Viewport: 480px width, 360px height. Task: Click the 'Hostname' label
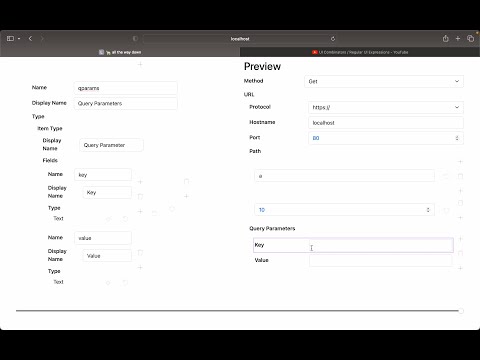(262, 122)
